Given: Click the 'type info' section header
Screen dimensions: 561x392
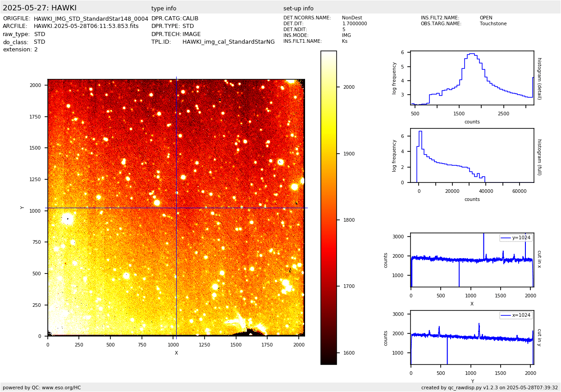Looking at the screenshot, I should (164, 9).
